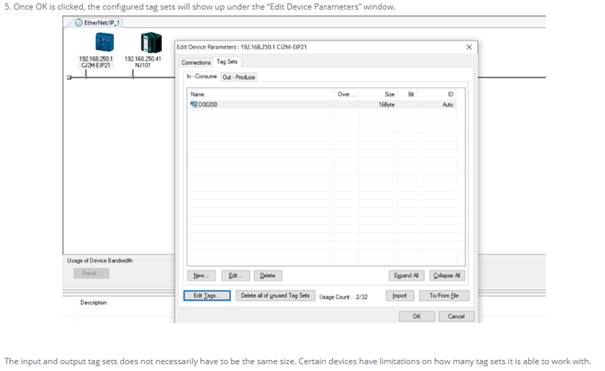Viewport: 605px width, 371px height.
Task: Click the EtherNet/IP_1 network tab icon
Action: [x=79, y=23]
